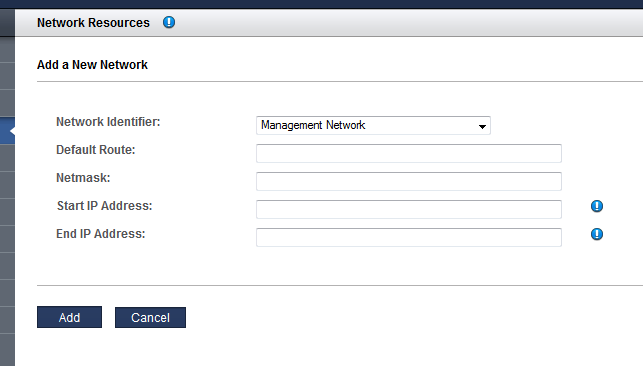
Task: Click the End IP Address label
Action: 101,234
